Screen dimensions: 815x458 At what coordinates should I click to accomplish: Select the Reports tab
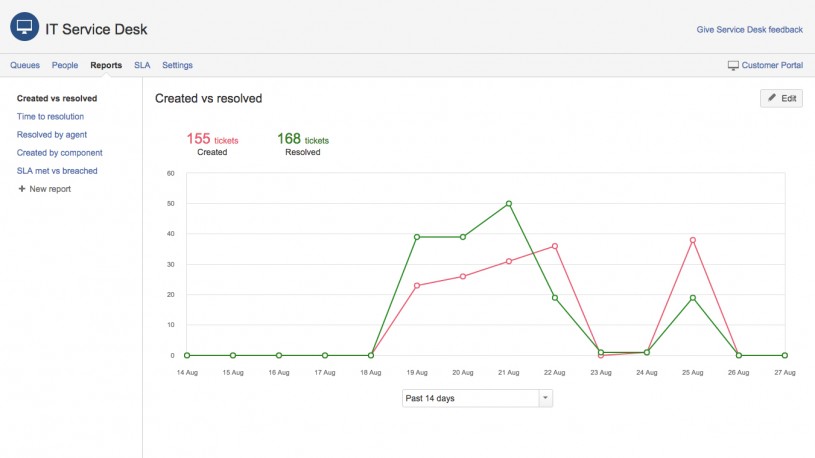tap(106, 65)
